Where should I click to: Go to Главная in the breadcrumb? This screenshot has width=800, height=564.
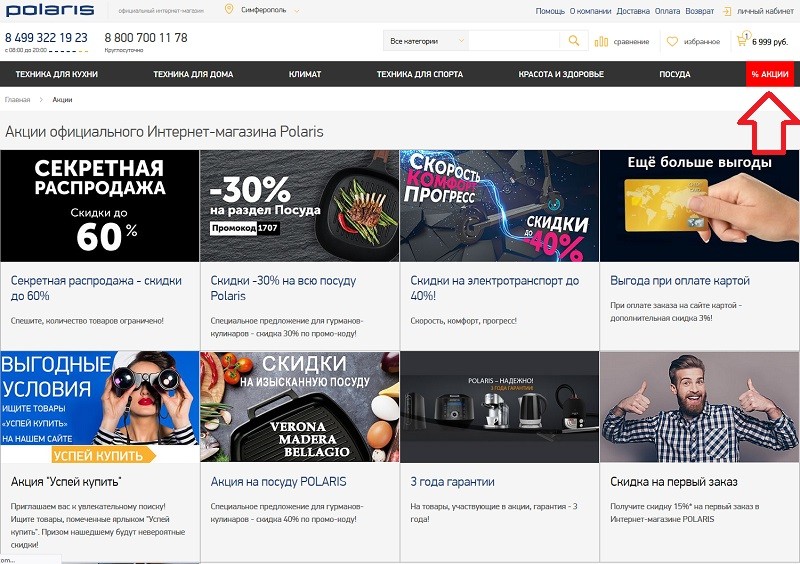pos(17,100)
